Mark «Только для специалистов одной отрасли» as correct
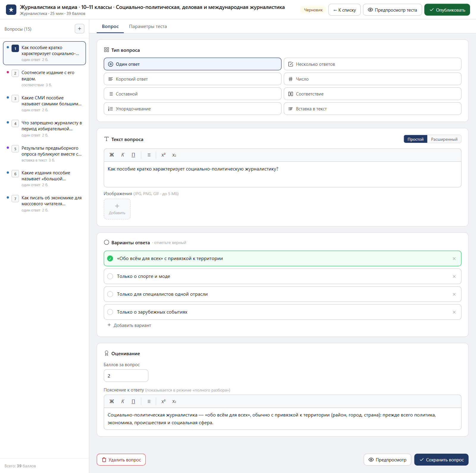 coord(110,294)
